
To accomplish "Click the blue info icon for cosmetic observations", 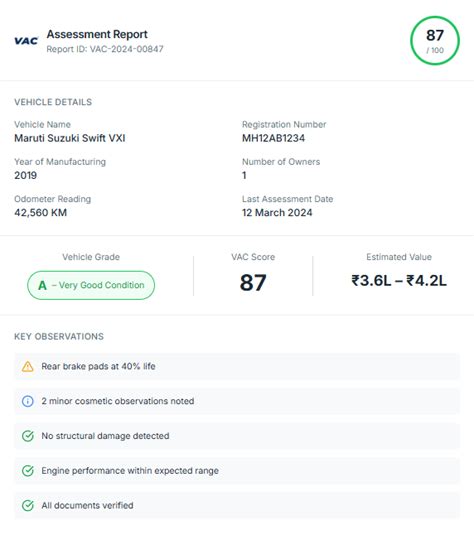I will point(28,401).
